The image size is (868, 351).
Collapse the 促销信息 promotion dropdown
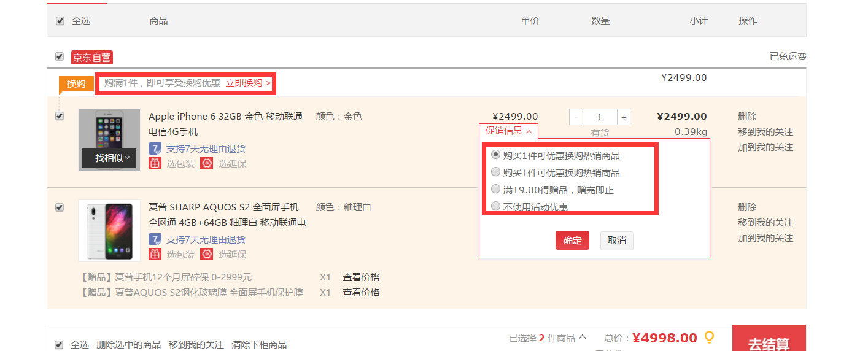tap(508, 131)
